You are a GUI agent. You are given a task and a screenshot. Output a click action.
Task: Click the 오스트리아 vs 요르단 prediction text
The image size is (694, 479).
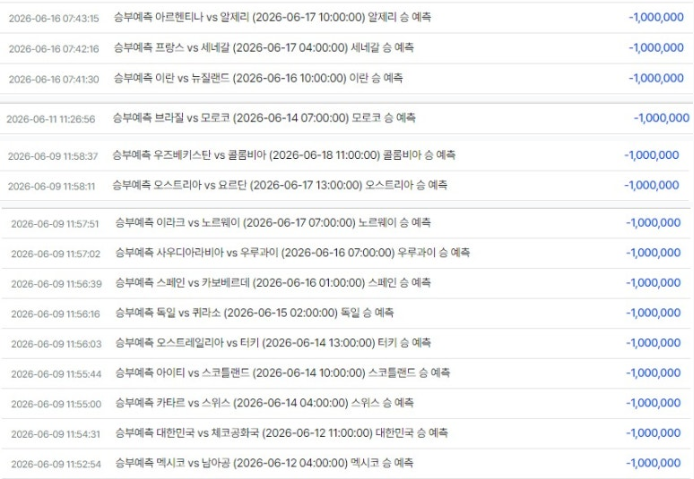click(x=280, y=185)
